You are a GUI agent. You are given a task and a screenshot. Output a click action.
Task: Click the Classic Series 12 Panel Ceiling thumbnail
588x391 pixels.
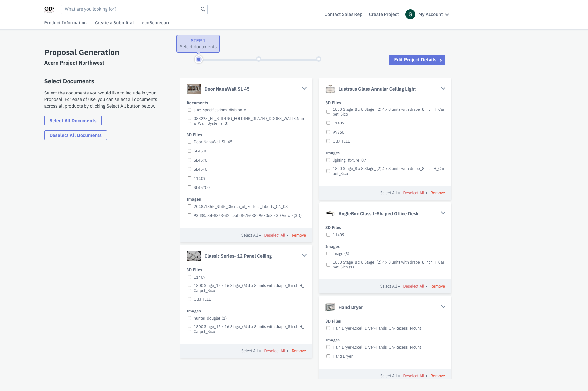coord(193,256)
